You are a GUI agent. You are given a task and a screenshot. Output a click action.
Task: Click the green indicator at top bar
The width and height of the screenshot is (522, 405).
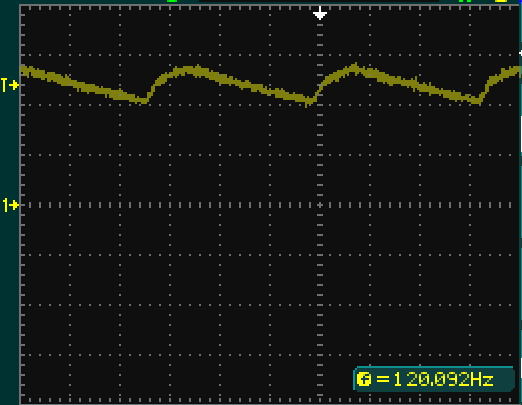point(172,1)
